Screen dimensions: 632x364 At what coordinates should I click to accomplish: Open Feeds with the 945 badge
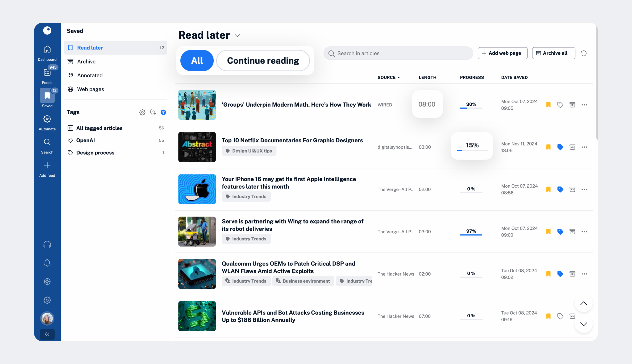pyautogui.click(x=47, y=76)
